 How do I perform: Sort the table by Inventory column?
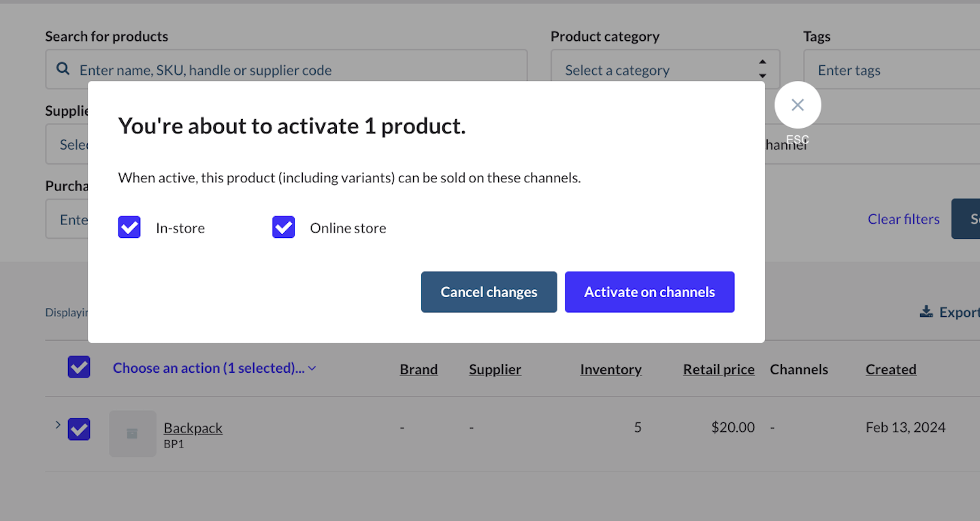610,369
